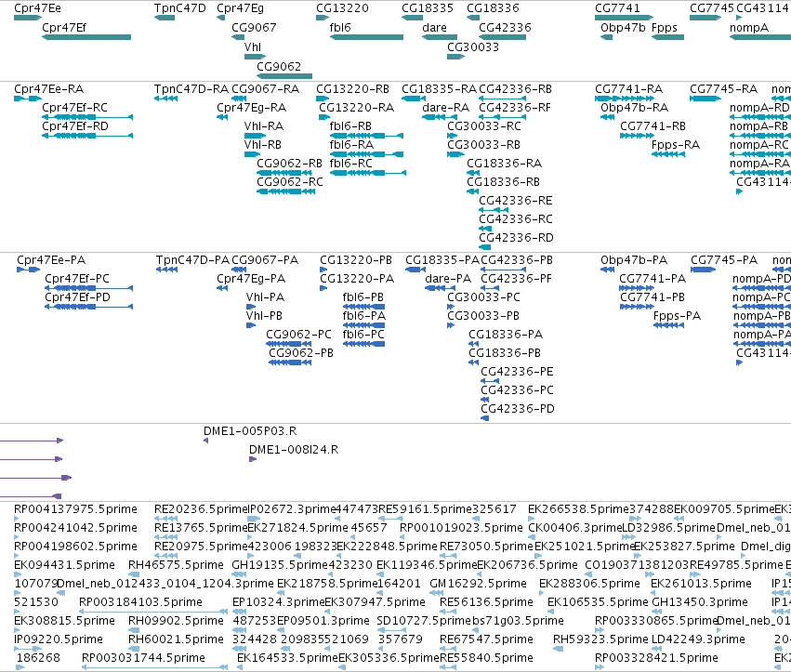
Task: Select the CG13220-RB transcript label
Action: [352, 89]
